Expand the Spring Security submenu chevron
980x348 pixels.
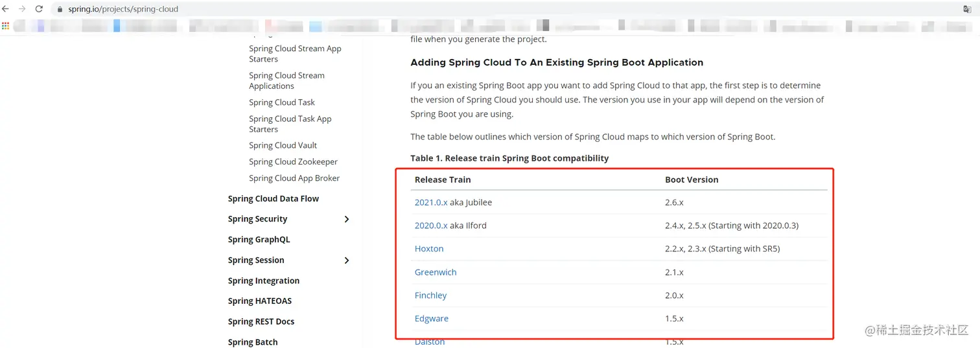[x=347, y=219]
